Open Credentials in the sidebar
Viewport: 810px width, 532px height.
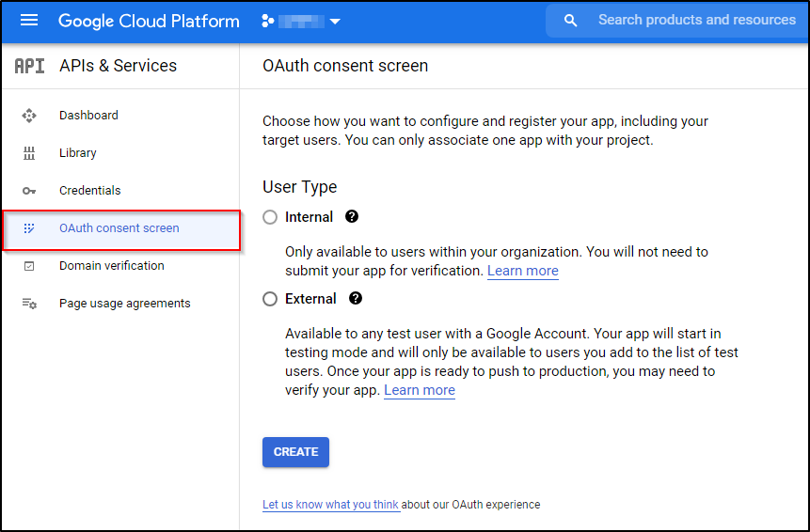90,191
